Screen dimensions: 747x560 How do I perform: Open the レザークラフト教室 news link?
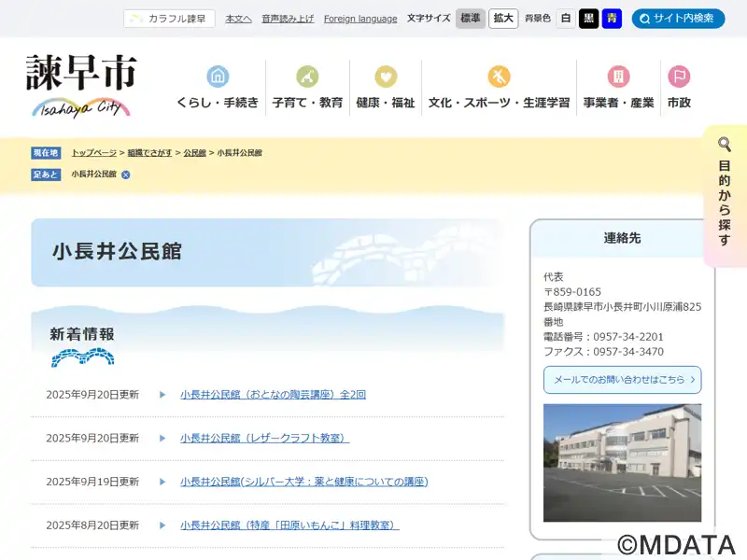coord(264,438)
